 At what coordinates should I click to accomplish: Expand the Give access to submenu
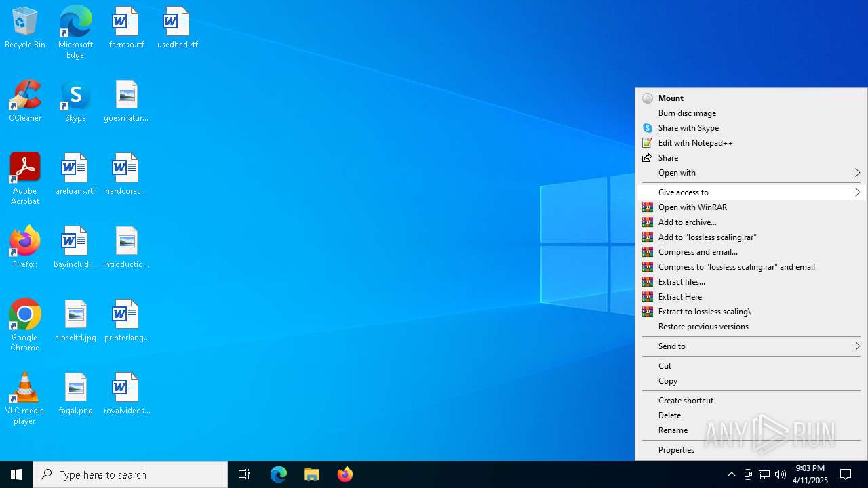(751, 192)
